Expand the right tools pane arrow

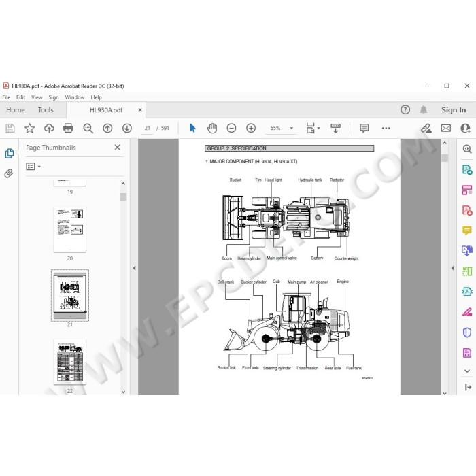coord(453,268)
